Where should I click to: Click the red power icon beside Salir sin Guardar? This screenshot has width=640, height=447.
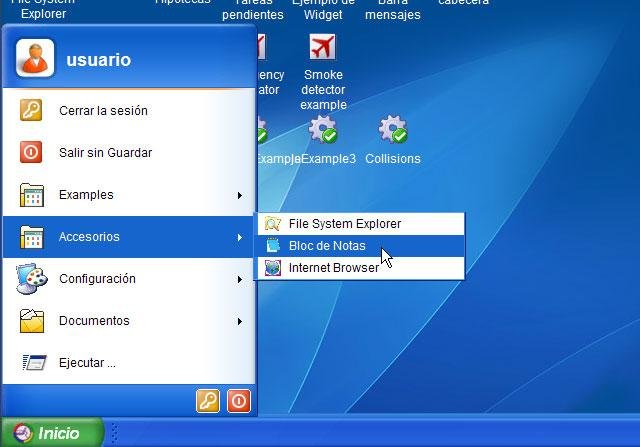[x=31, y=152]
